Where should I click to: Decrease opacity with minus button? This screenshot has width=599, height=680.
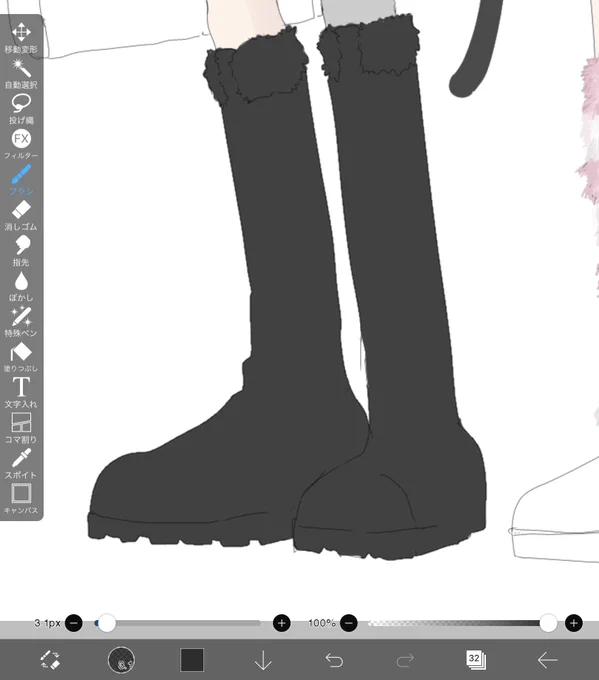[x=349, y=623]
